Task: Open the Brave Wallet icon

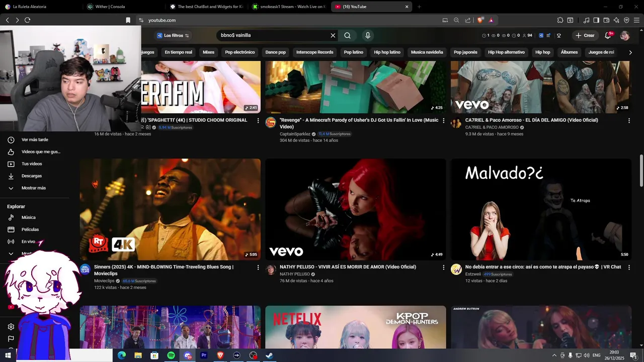Action: pyautogui.click(x=606, y=20)
